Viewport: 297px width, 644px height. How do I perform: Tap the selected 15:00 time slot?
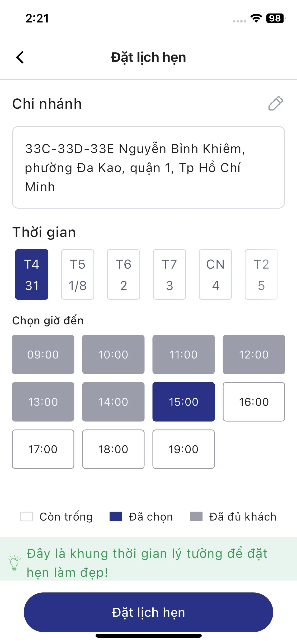[x=183, y=402]
